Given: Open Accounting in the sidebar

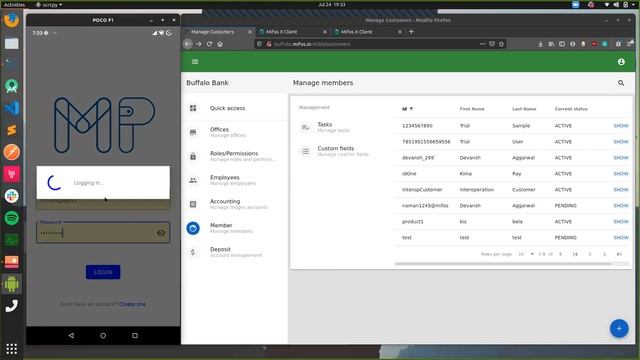Looking at the screenshot, I should coord(235,204).
